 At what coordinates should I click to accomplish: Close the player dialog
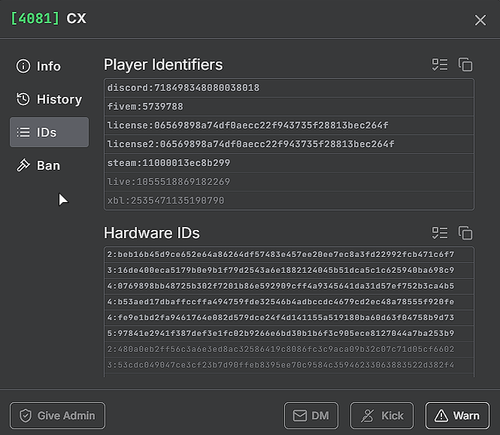point(480,20)
